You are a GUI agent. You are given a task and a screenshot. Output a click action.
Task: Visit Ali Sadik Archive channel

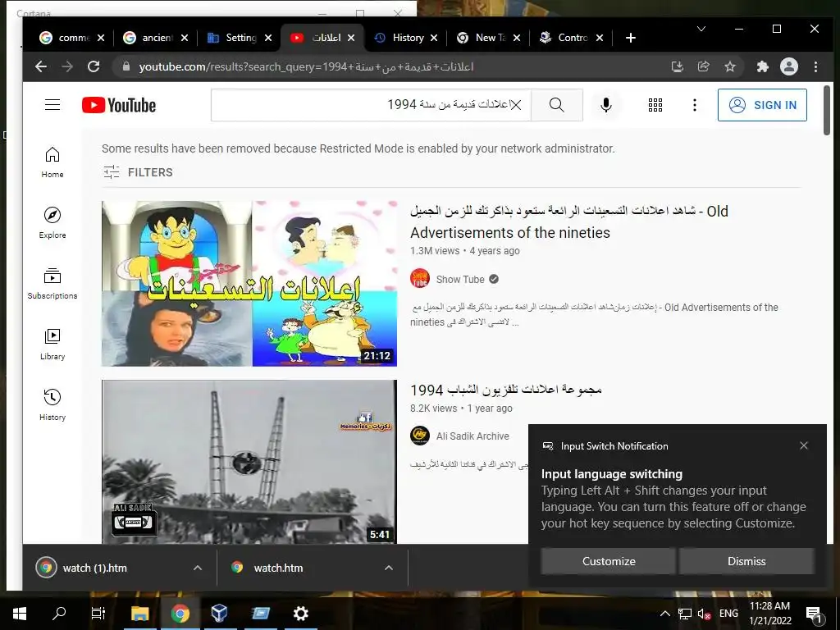pos(472,436)
